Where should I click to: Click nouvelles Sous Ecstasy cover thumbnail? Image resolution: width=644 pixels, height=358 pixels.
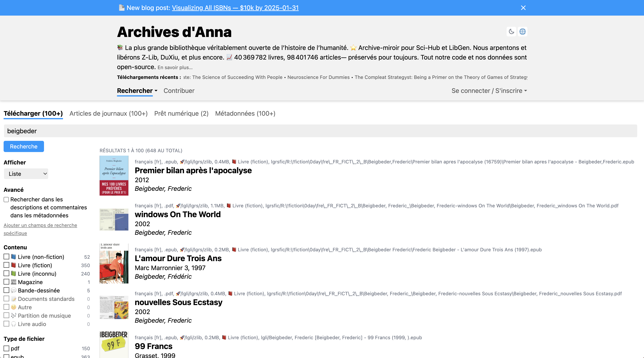(114, 307)
